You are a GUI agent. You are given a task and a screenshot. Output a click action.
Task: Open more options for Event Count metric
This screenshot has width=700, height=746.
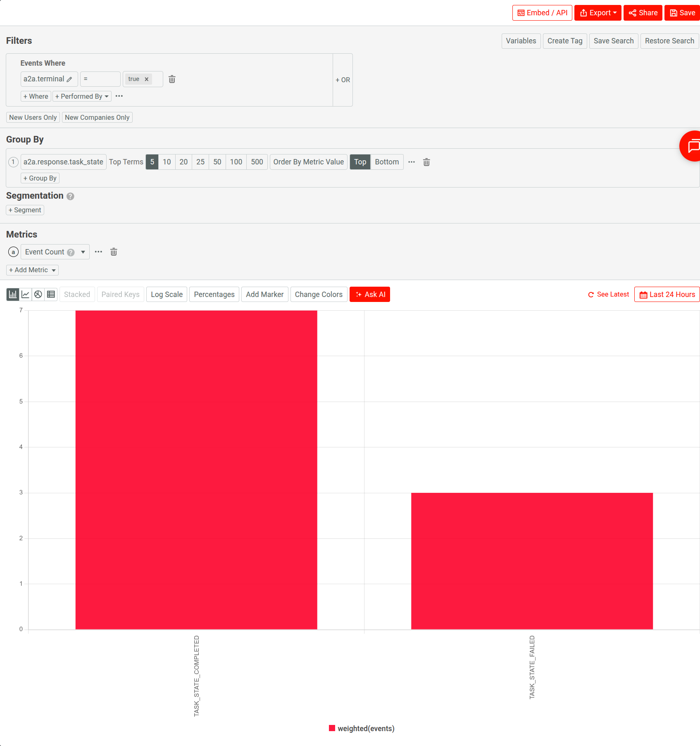[x=98, y=252]
